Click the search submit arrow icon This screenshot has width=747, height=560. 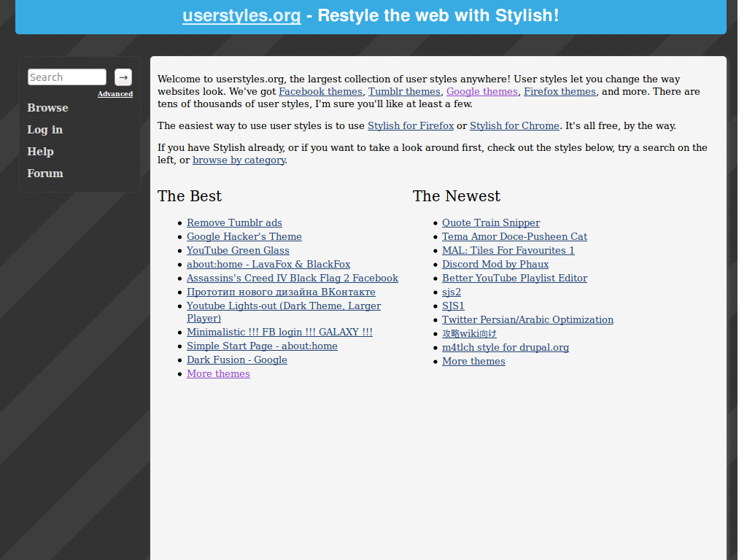point(123,77)
